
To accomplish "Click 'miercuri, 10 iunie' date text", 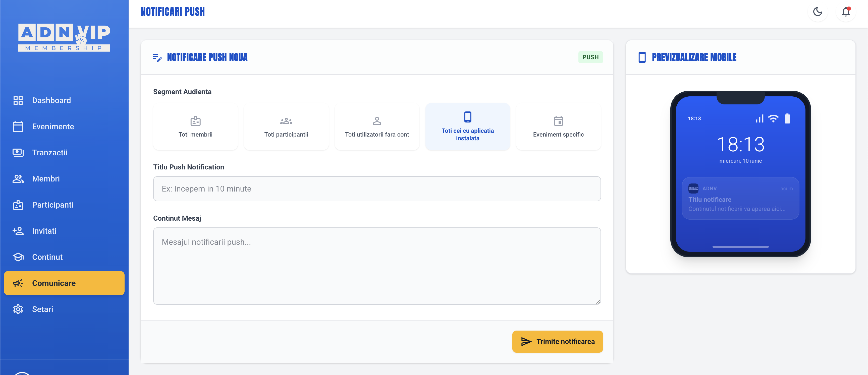I will (740, 161).
